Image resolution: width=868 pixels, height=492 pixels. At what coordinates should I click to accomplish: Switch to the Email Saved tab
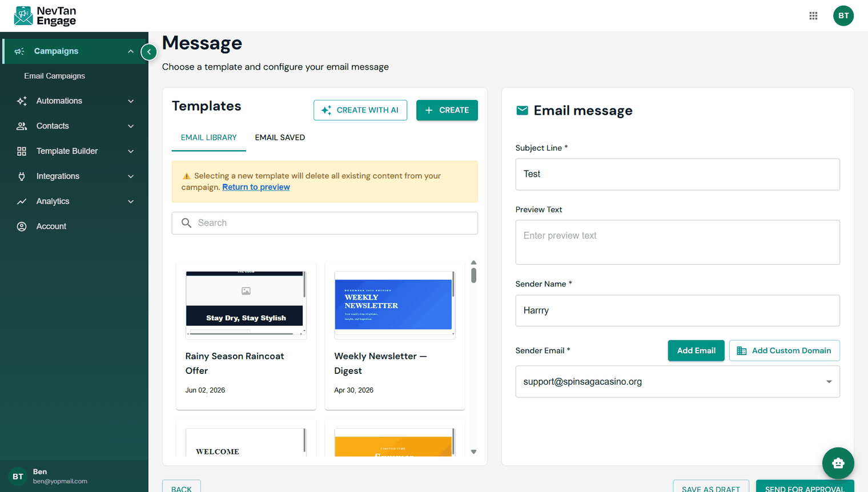pyautogui.click(x=280, y=138)
